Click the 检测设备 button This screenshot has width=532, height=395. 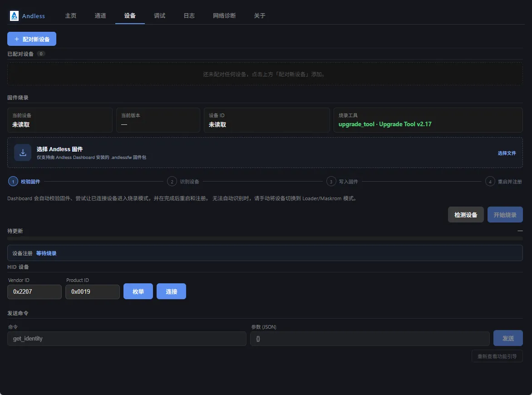(466, 215)
